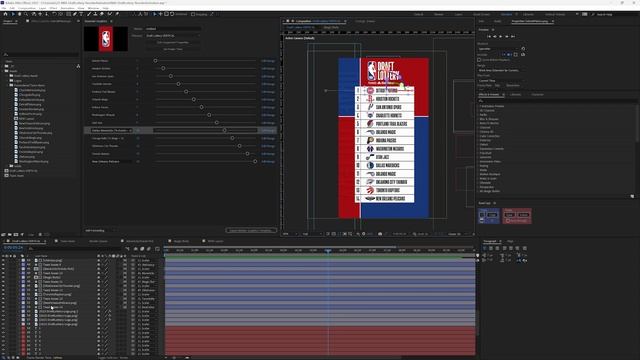The image size is (640, 360).
Task: Click Play in the Preview panel
Action: click(x=500, y=36)
